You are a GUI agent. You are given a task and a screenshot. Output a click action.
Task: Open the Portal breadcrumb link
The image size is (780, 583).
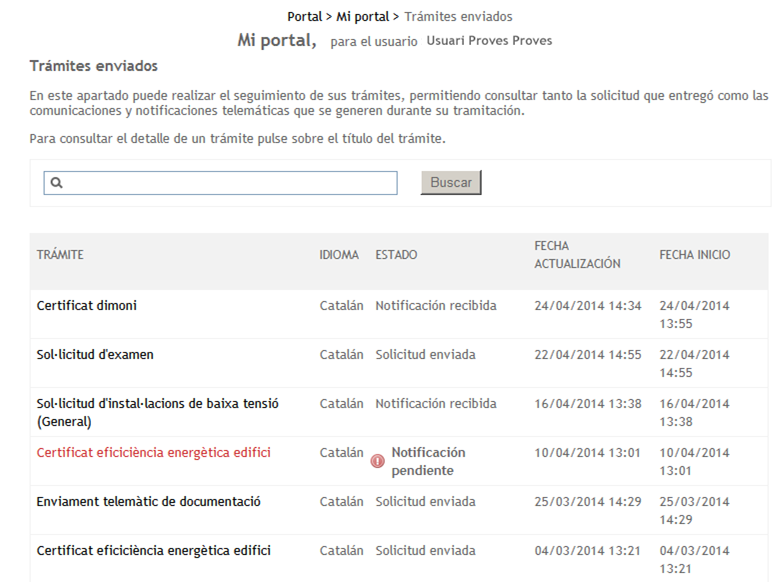coord(304,17)
